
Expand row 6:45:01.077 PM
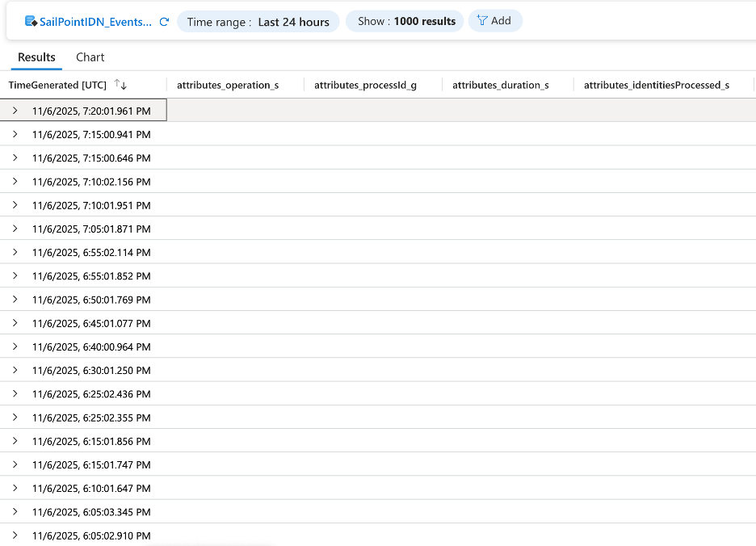click(15, 323)
